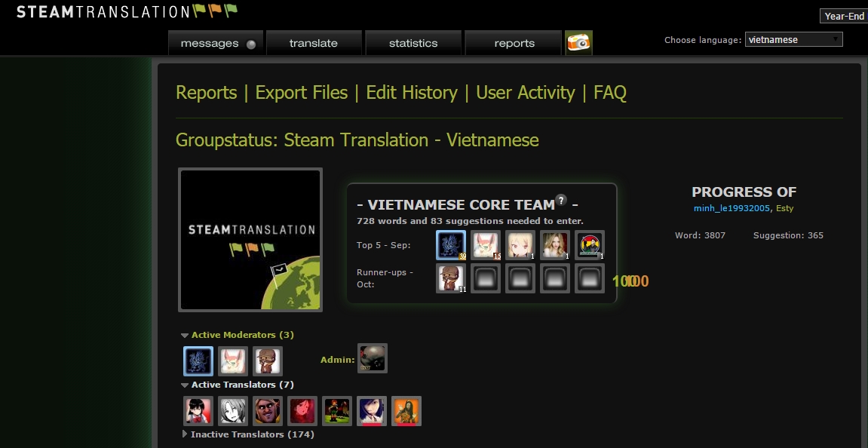Click the blue dragon avatar under Active Moderators
This screenshot has width=868, height=448.
[198, 361]
